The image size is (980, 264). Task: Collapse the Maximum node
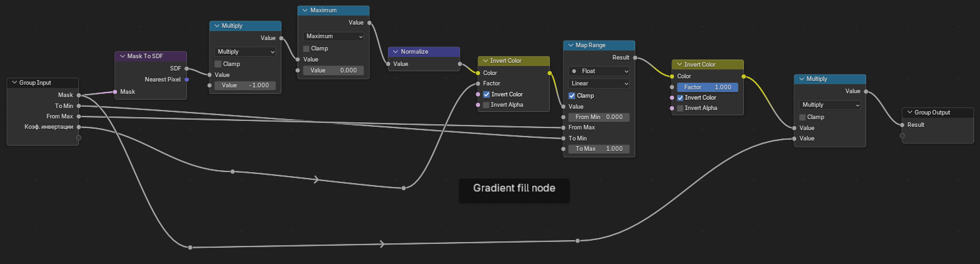coord(305,11)
